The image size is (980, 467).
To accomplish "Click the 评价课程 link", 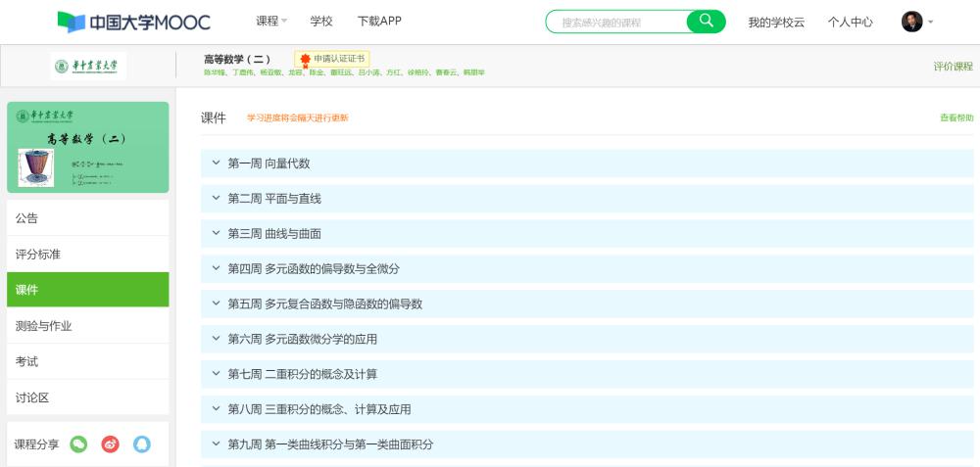I will [x=954, y=67].
